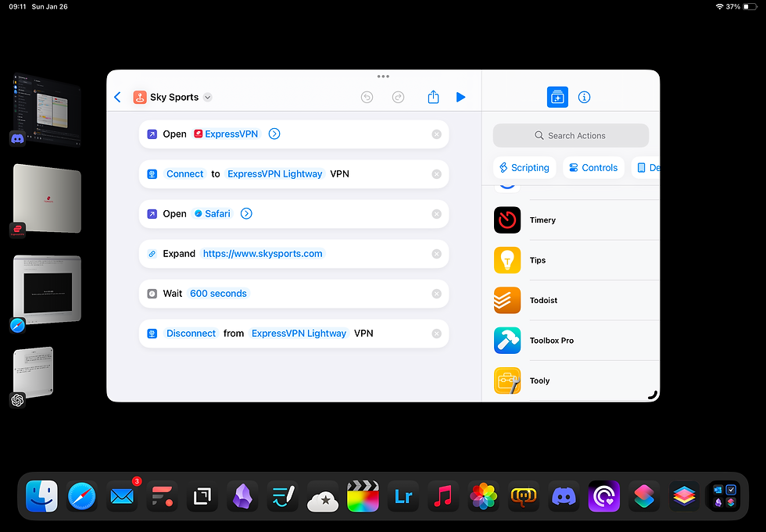The width and height of the screenshot is (766, 532).
Task: Tap the Open ExpressVPN action icon
Action: (152, 134)
